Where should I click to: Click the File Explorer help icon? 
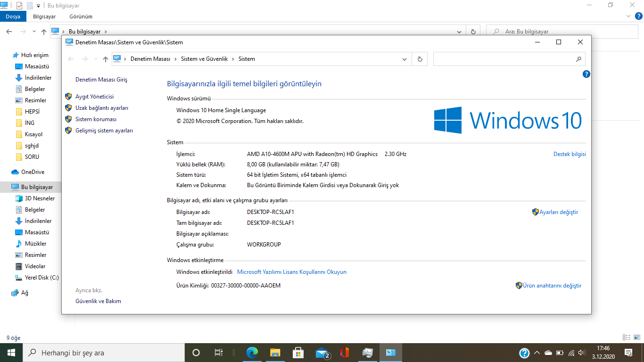coord(638,16)
